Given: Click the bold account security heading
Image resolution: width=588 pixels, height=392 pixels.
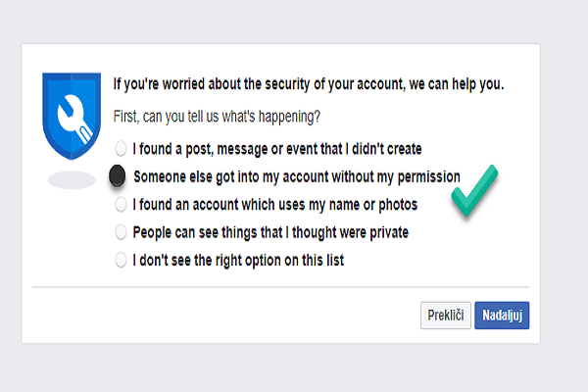Looking at the screenshot, I should [x=310, y=84].
